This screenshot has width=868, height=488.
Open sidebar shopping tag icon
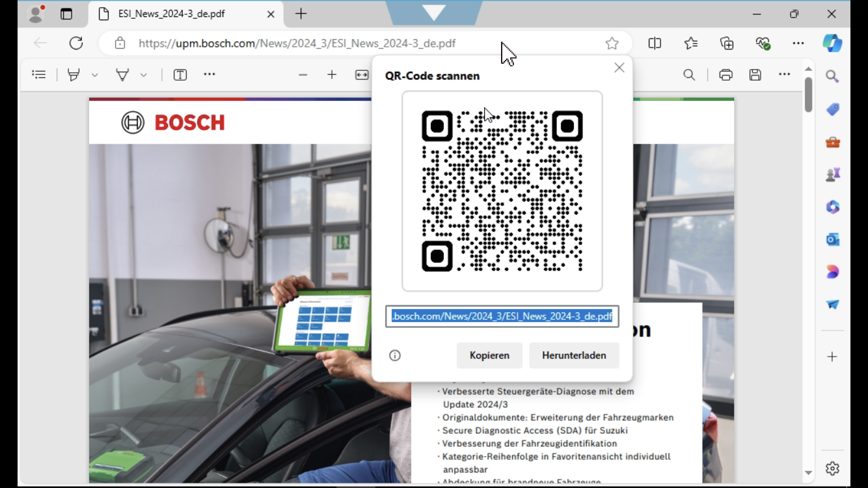[832, 109]
